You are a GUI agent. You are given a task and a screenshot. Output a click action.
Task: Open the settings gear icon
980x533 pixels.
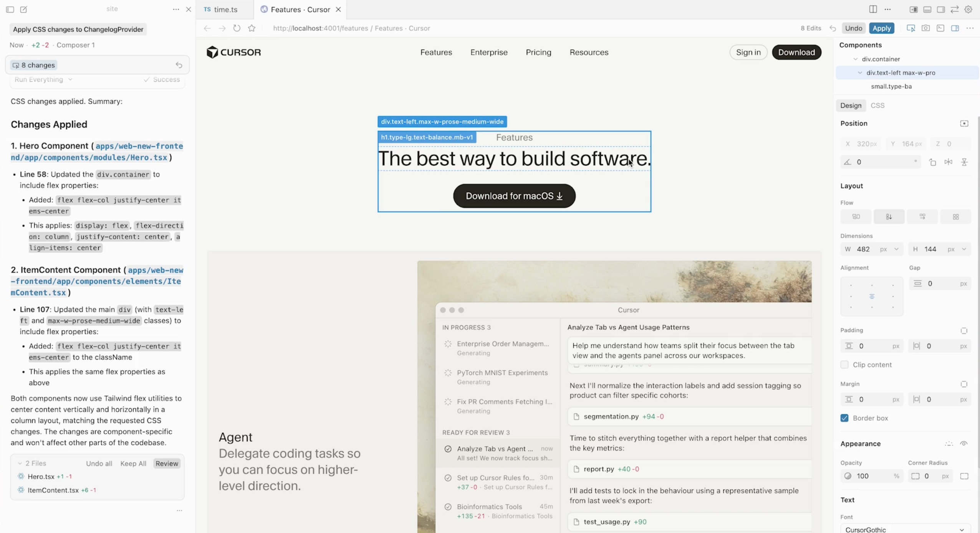point(968,9)
